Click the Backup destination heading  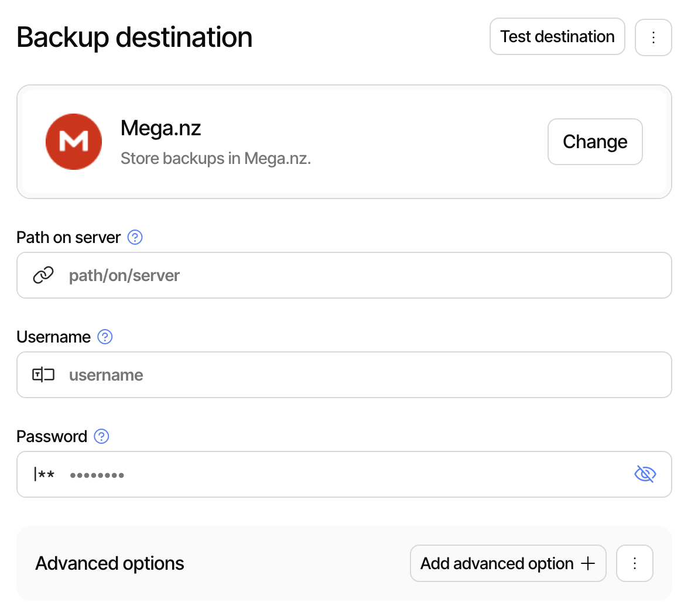tap(134, 37)
